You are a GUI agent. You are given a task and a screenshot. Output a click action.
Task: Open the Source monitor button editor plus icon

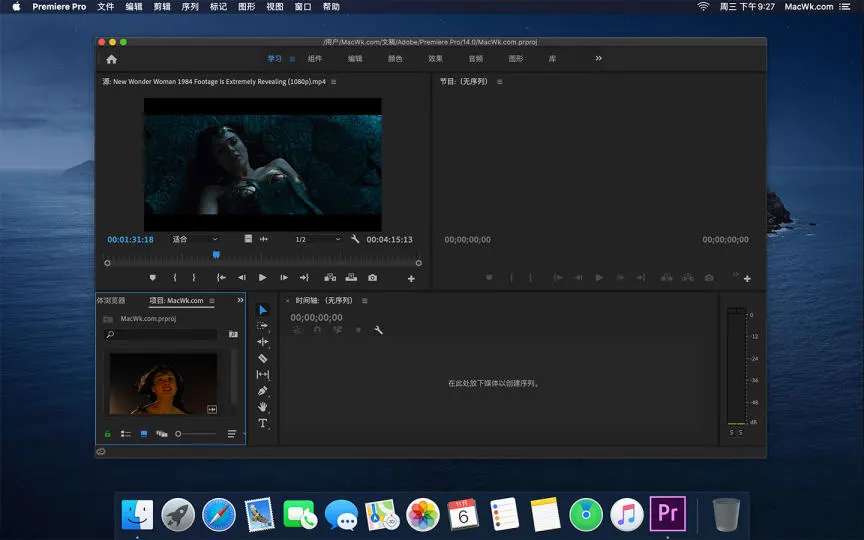(411, 279)
